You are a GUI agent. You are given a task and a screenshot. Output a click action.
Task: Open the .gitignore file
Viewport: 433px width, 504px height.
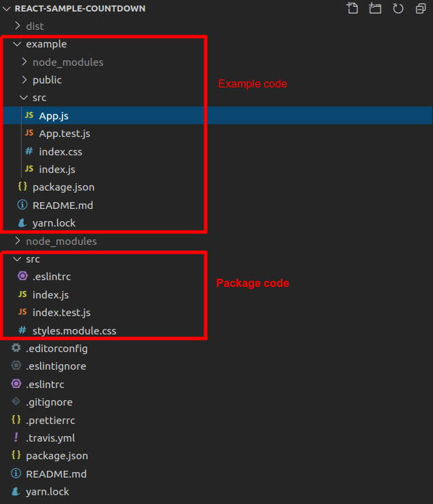[x=49, y=402]
